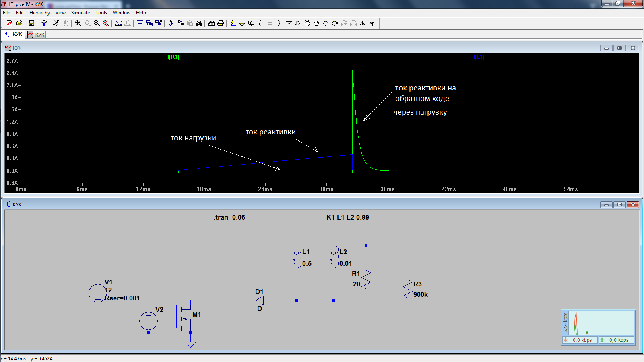Click the Cut scissors icon
The height and width of the screenshot is (362, 644).
tap(171, 23)
